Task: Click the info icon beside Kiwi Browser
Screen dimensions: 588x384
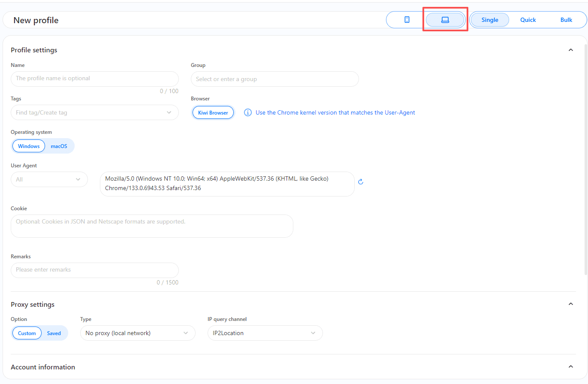Action: 247,112
